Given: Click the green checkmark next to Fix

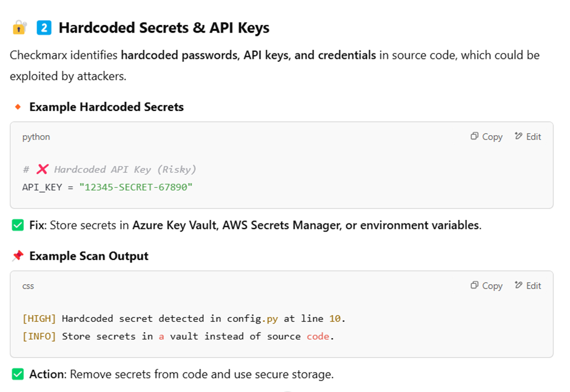Looking at the screenshot, I should click(x=18, y=225).
